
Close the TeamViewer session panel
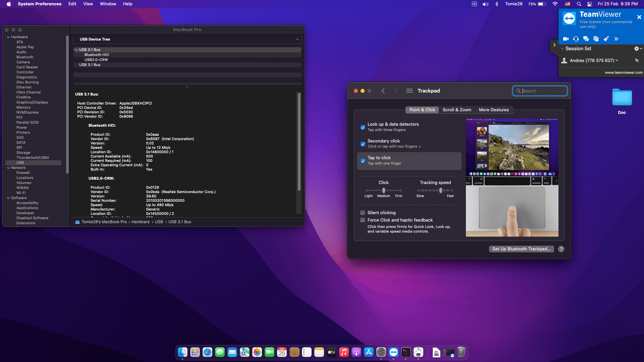click(639, 17)
